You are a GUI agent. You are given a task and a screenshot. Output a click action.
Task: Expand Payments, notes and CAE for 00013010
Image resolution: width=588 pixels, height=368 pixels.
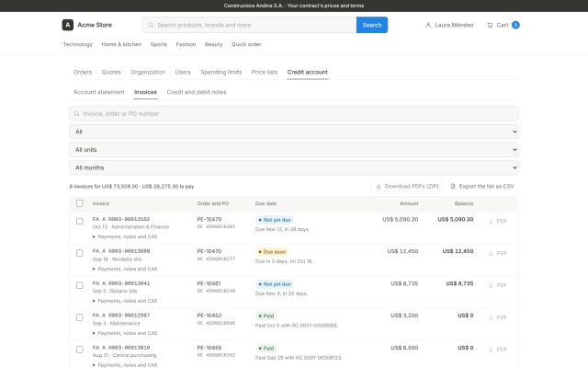coord(125,365)
